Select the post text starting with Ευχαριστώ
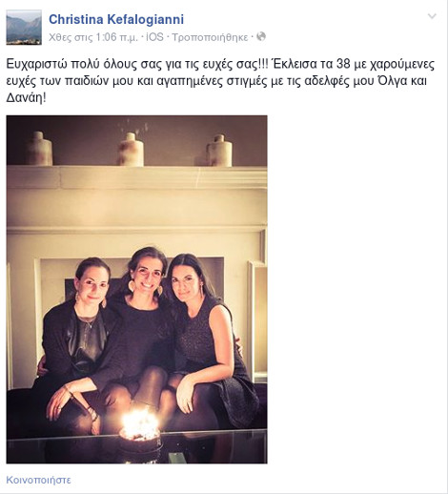Viewport: 448px width, 494px height. [220, 81]
